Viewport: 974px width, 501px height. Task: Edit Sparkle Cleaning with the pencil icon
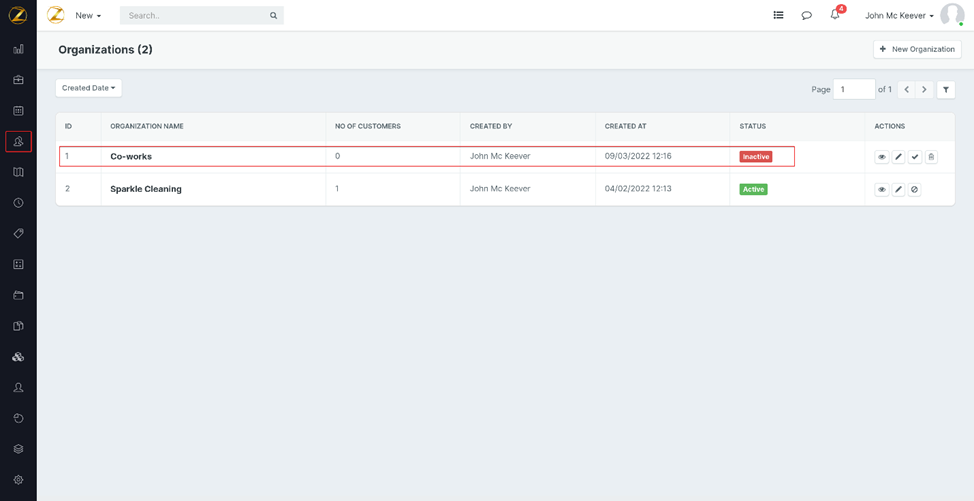coord(898,189)
